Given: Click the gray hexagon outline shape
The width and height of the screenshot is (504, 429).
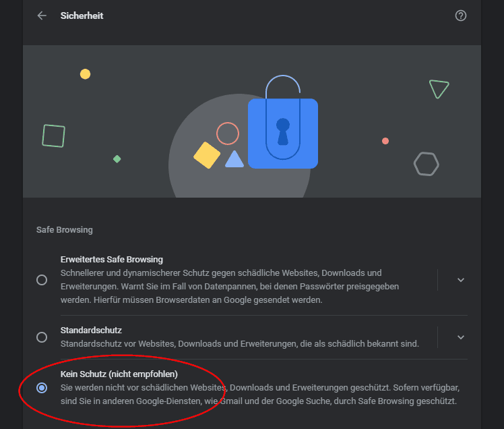Looking at the screenshot, I should point(427,164).
